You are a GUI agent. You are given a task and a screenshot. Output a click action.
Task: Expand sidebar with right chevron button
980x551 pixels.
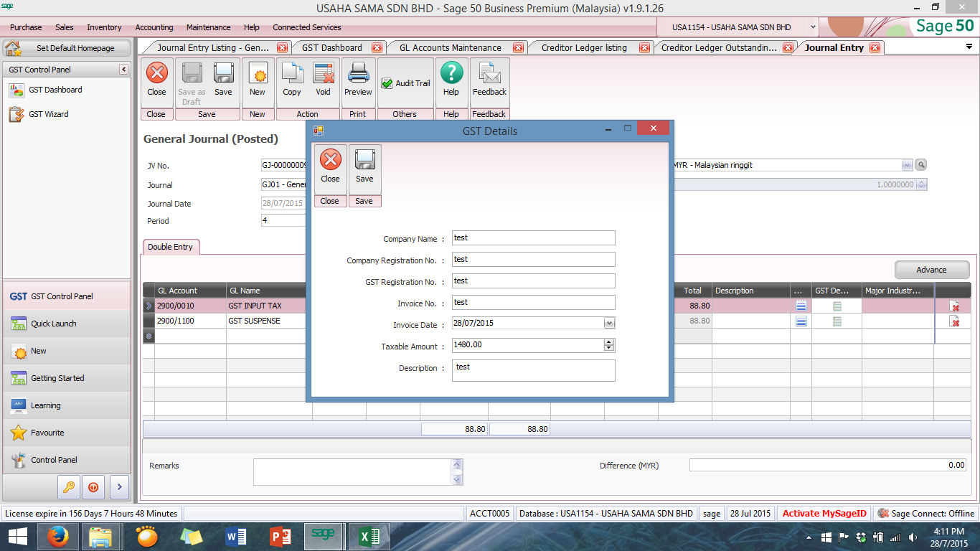click(119, 486)
